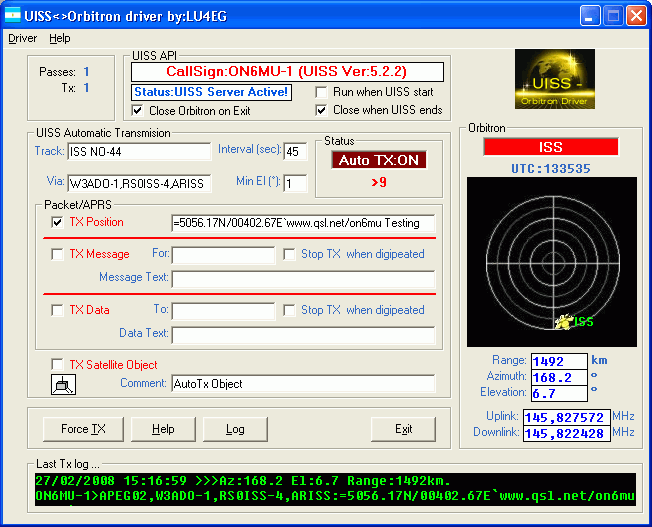Uncheck Close when UISS ends
This screenshot has height=527, width=652.
(x=321, y=110)
